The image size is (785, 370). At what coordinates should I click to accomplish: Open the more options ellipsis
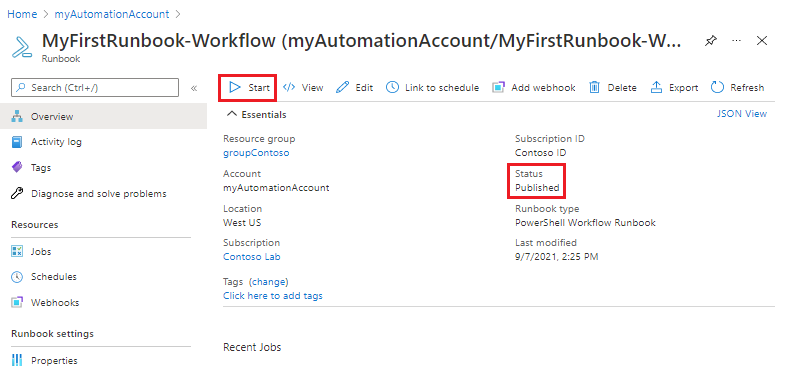click(736, 41)
